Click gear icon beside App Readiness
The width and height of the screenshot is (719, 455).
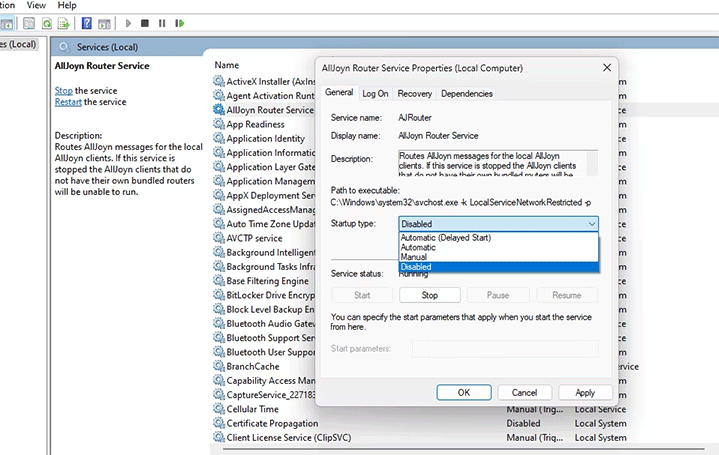[x=219, y=124]
